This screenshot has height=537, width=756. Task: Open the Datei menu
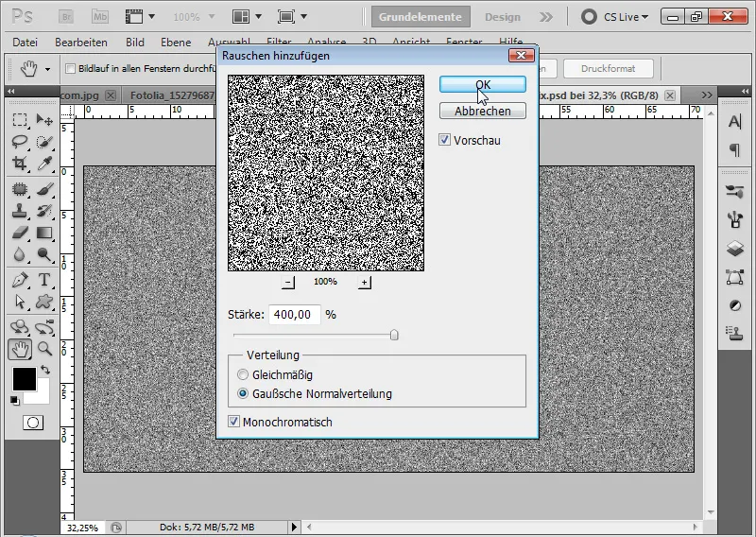coord(26,43)
